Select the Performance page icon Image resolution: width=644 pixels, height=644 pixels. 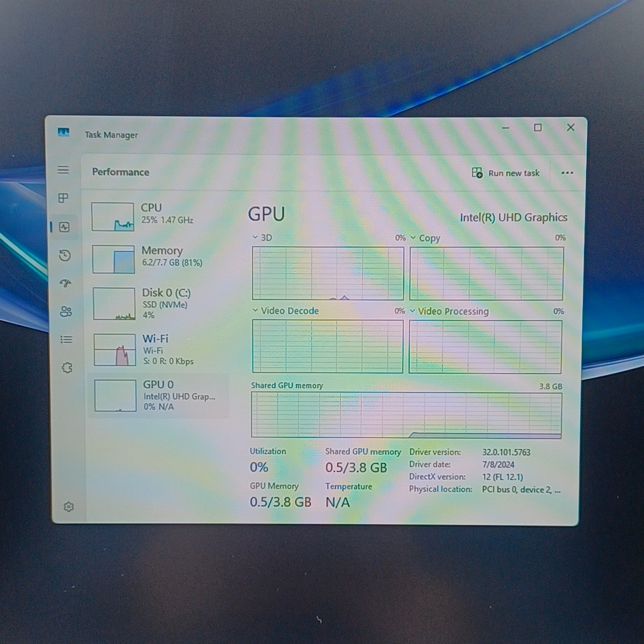[64, 227]
